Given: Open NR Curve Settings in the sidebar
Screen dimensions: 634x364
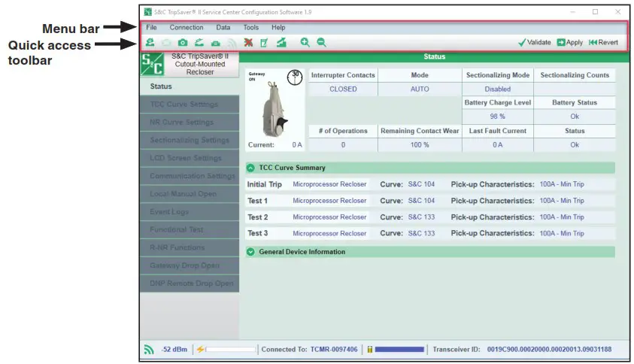Looking at the screenshot, I should pos(190,122).
